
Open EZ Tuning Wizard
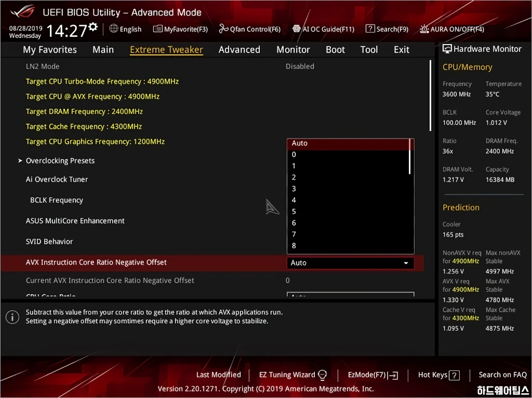[293, 375]
